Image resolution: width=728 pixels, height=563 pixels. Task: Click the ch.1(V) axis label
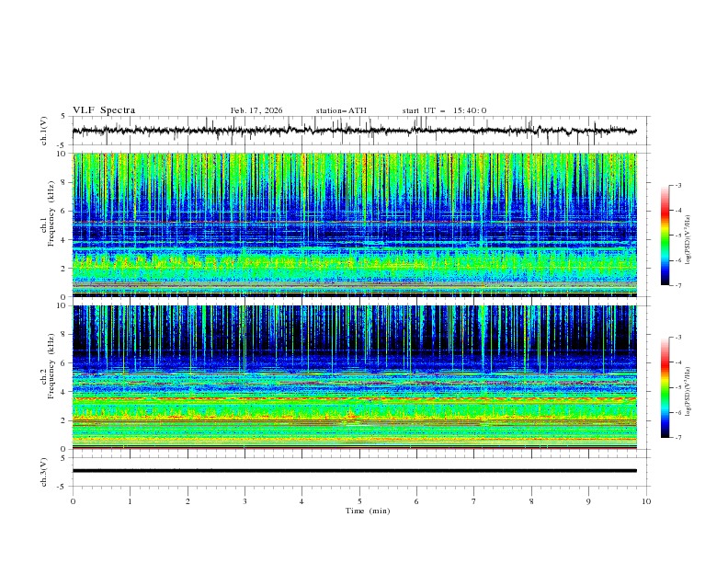44,131
